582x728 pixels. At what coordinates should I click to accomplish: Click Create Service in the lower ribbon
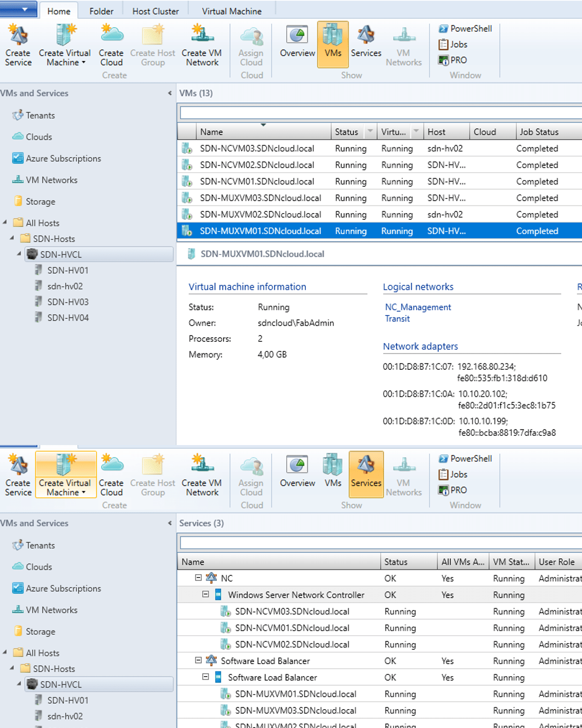18,475
